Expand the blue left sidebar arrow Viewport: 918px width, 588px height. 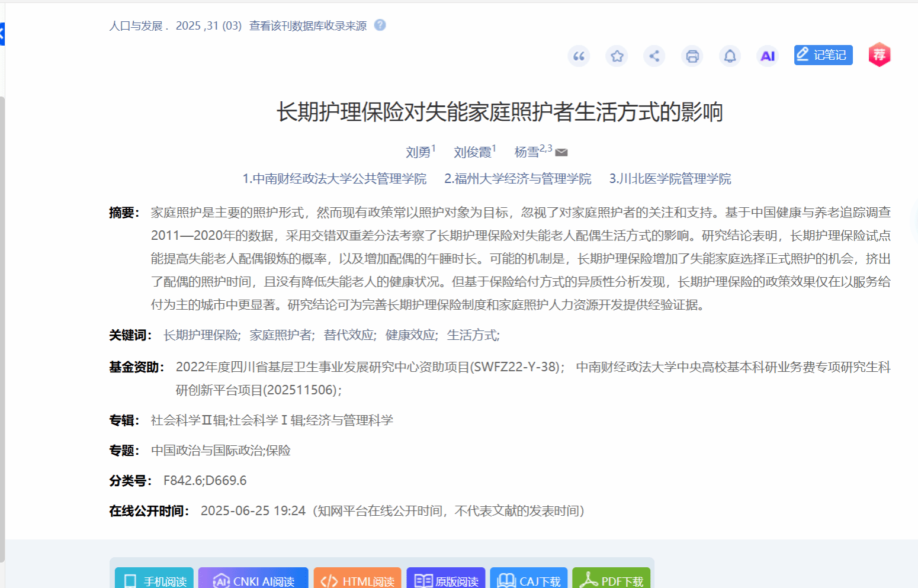2,34
